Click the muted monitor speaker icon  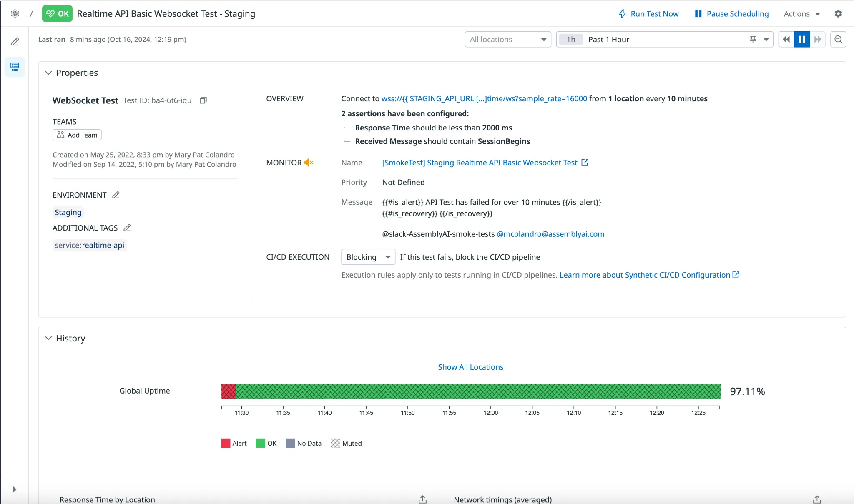(x=309, y=163)
